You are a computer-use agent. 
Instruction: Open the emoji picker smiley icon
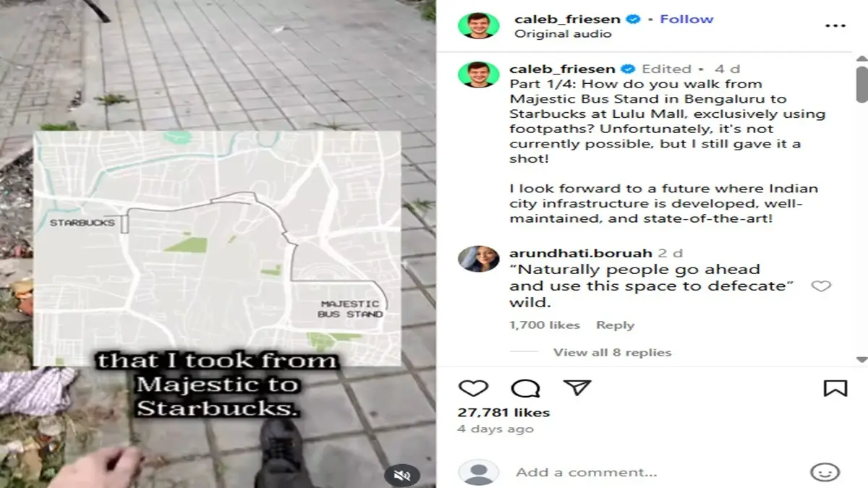[825, 472]
